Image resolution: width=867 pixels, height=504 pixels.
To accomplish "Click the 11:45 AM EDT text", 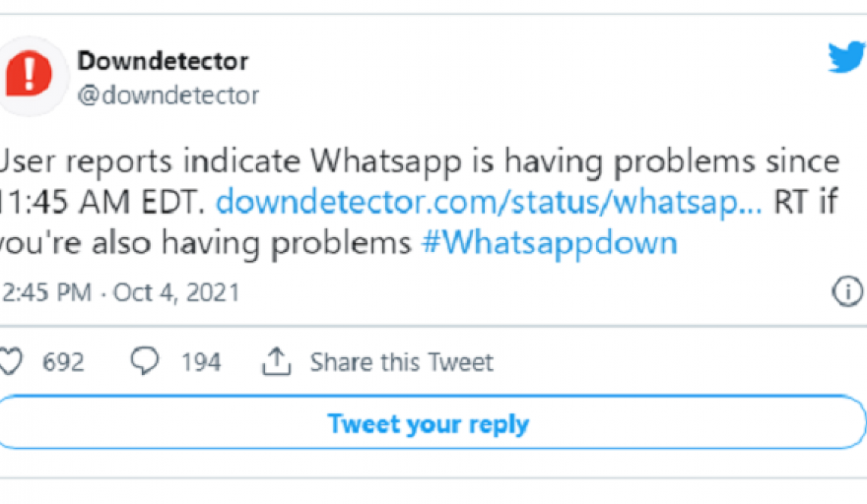I will click(x=102, y=202).
